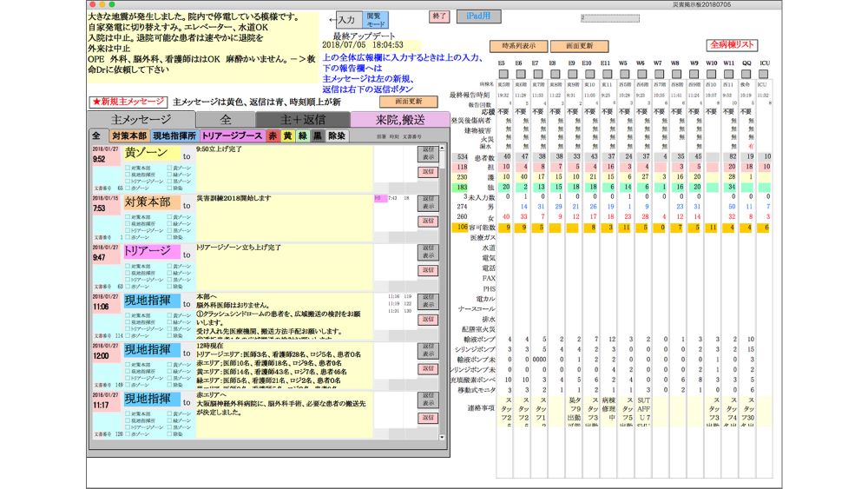Create a ★新規主メッセージ

(x=128, y=102)
